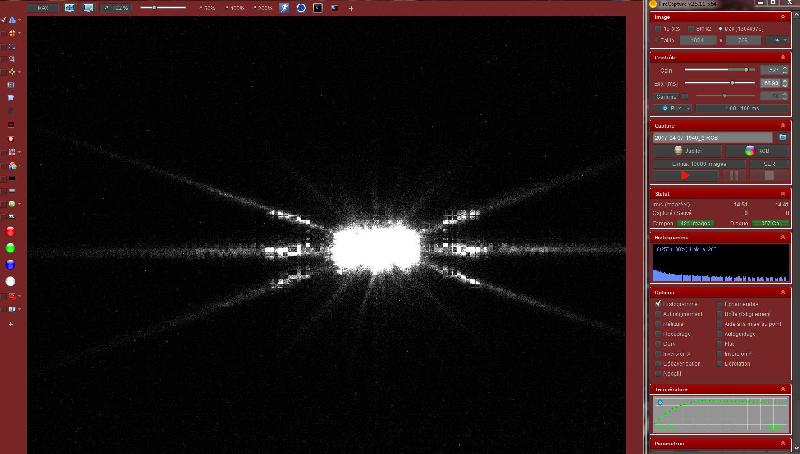Image resolution: width=800 pixels, height=454 pixels.
Task: Click the second display icon in top toolbar
Action: (88, 8)
